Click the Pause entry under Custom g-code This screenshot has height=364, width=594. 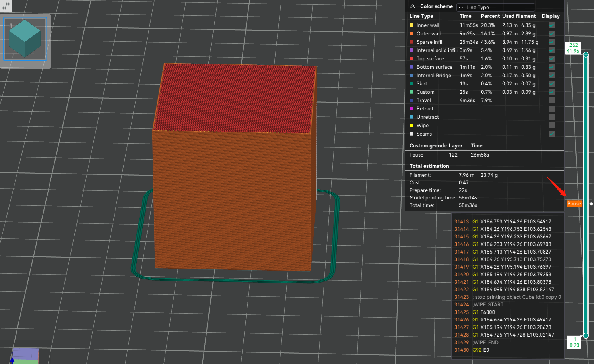pos(416,155)
